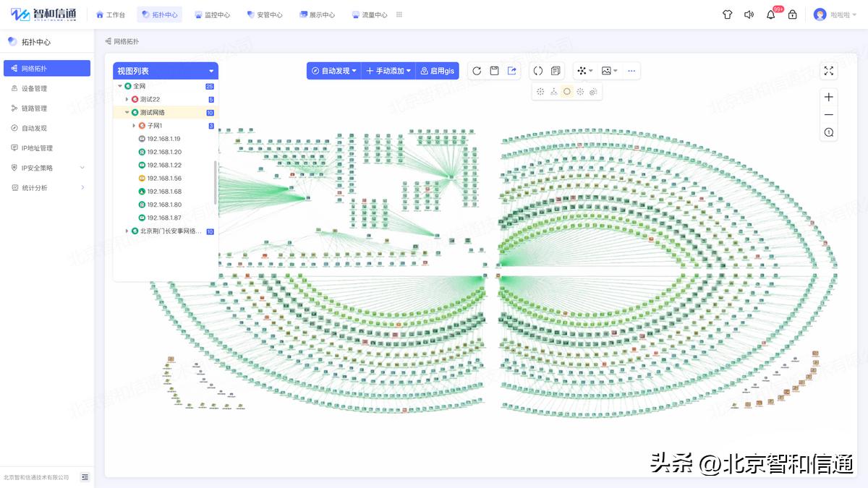Select the highlighted circular layout icon

[568, 91]
